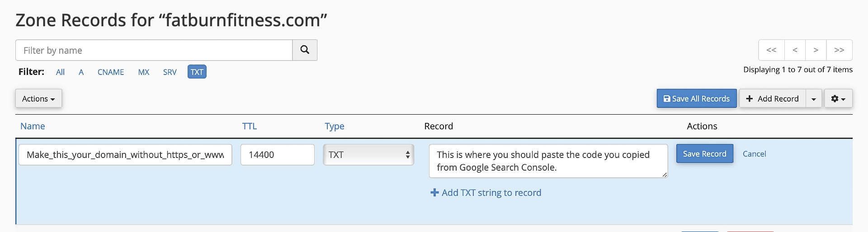
Task: Click the TTL 14400 input field
Action: tap(277, 155)
